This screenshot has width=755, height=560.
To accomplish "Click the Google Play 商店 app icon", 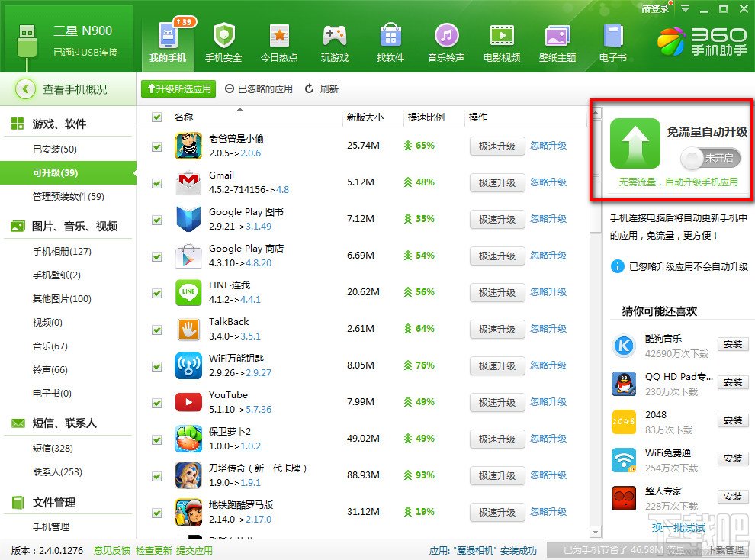I will 188,256.
